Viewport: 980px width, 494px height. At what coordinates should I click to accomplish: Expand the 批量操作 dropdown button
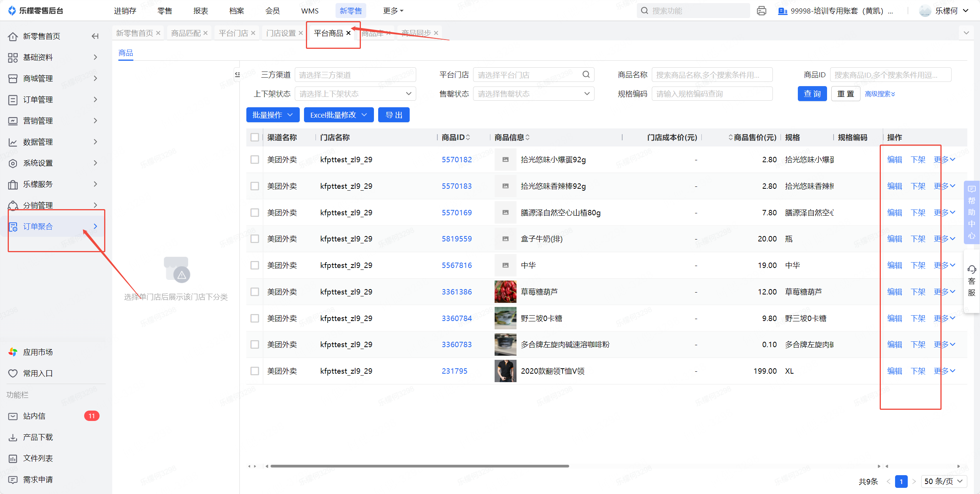click(x=272, y=115)
